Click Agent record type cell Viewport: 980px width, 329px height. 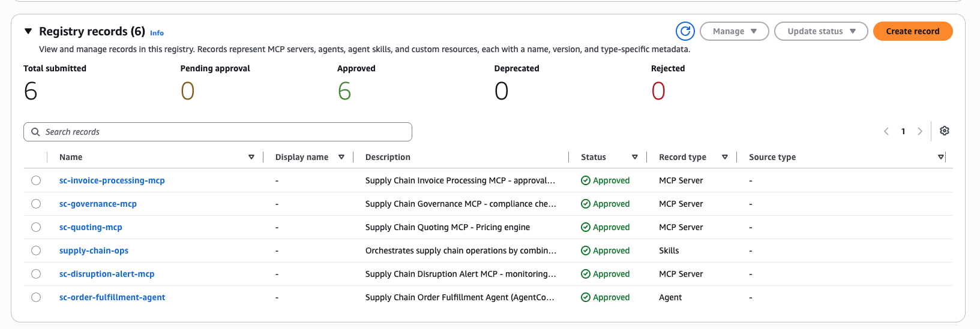(670, 297)
